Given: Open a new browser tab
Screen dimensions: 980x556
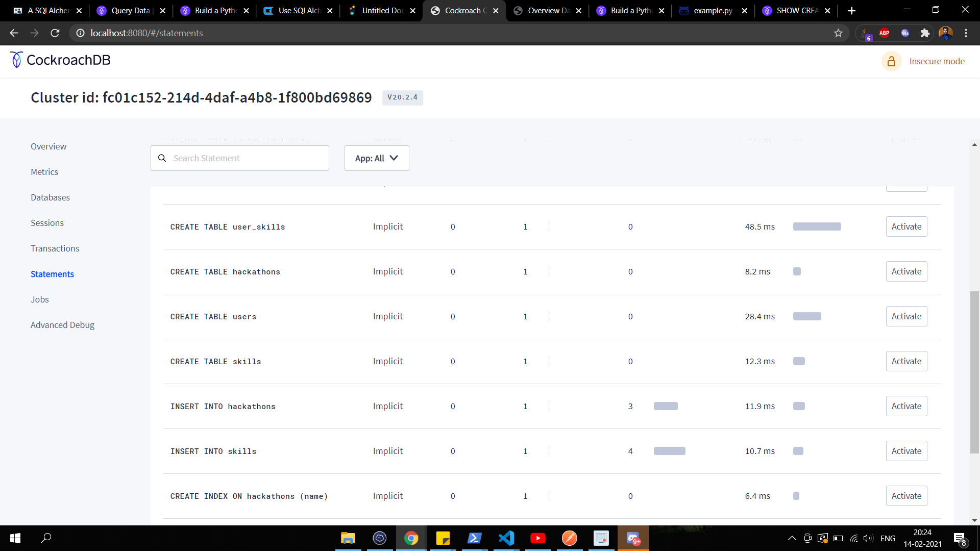Looking at the screenshot, I should 851,11.
